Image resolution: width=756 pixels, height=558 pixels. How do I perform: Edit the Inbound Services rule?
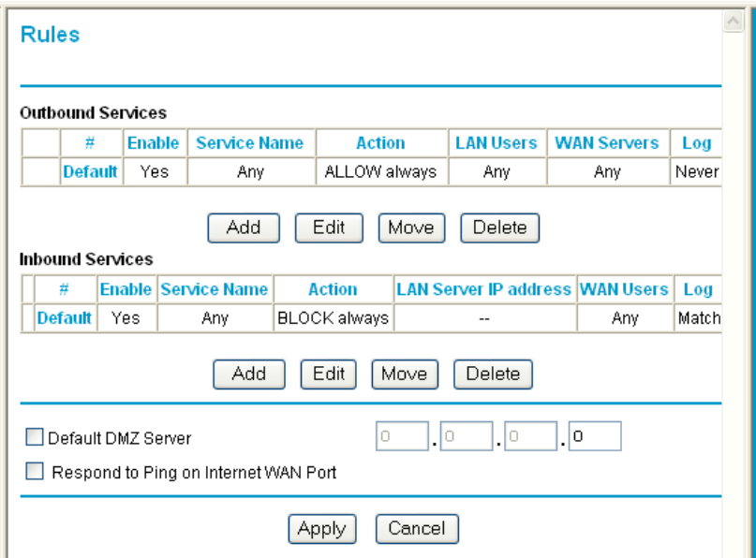point(328,374)
